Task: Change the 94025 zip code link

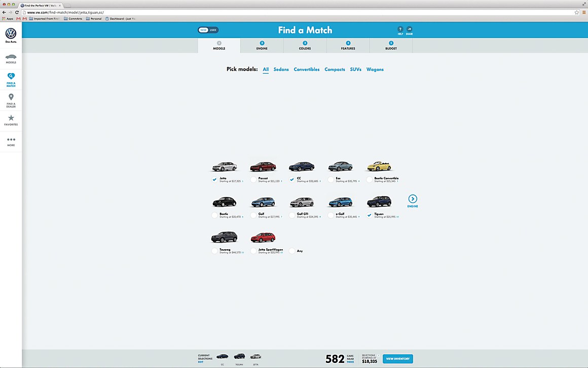Action: pos(350,362)
